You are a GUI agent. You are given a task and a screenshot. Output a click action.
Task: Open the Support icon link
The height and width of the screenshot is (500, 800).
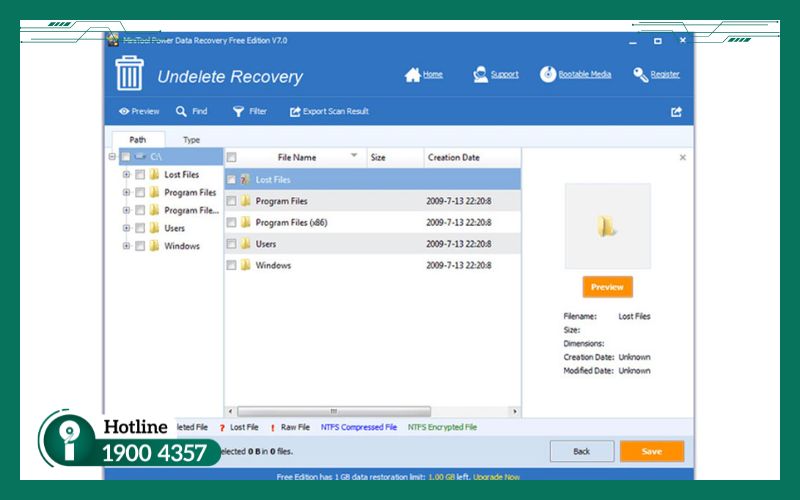(481, 75)
